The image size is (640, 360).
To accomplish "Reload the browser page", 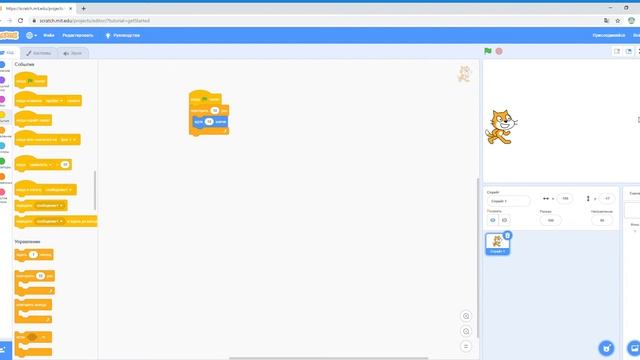I will pos(20,20).
